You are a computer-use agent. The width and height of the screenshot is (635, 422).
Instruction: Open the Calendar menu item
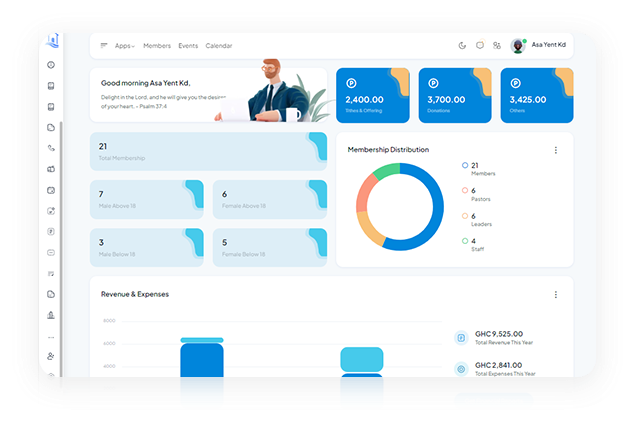coord(219,46)
